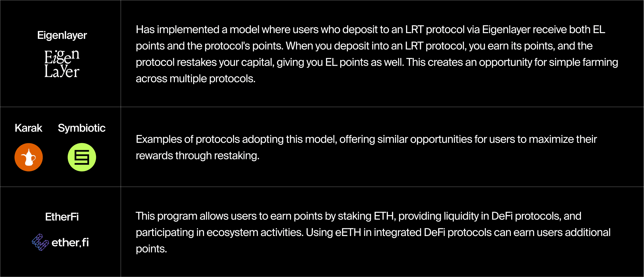Click the green Symbiotic logo icon
644x277 pixels.
click(82, 157)
